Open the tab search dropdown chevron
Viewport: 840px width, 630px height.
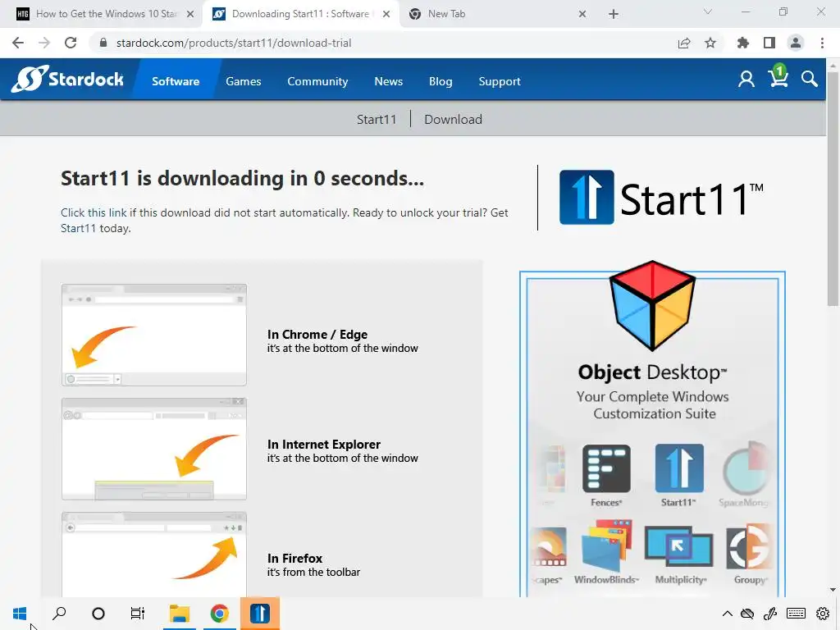(708, 11)
